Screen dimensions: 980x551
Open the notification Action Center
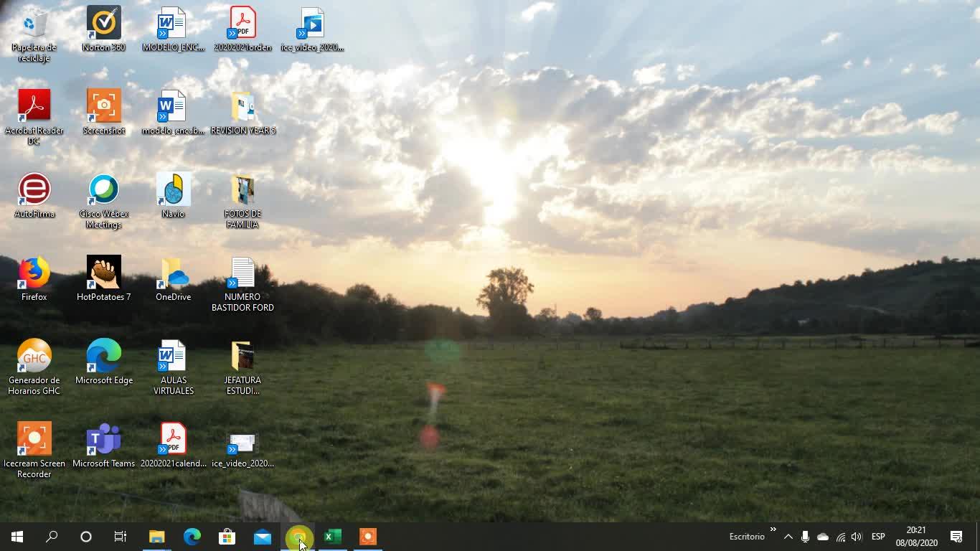(956, 537)
